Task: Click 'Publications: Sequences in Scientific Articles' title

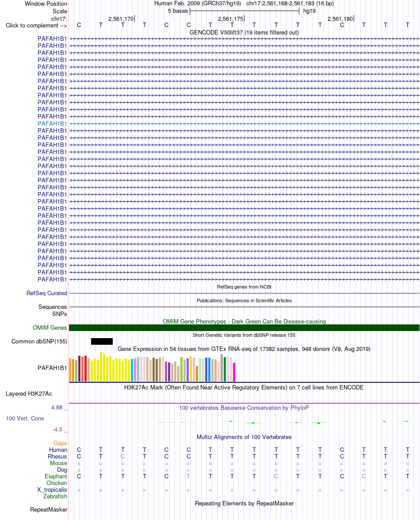Action: [244, 300]
